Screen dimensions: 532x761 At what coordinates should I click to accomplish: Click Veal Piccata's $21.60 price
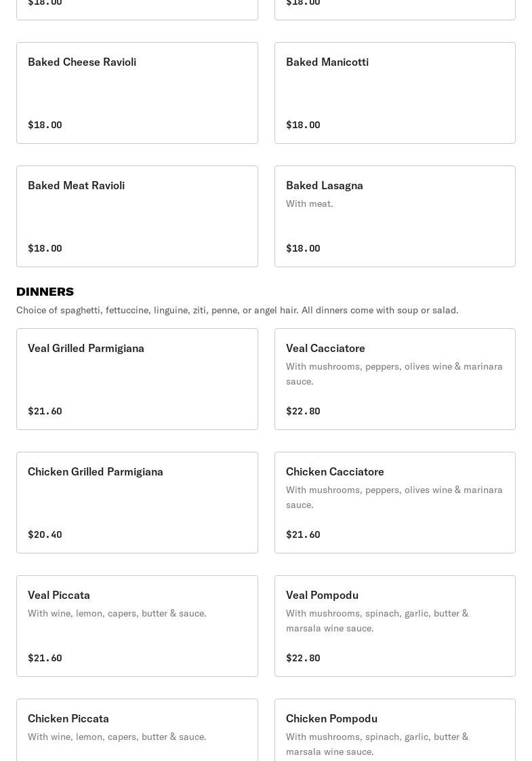[45, 658]
